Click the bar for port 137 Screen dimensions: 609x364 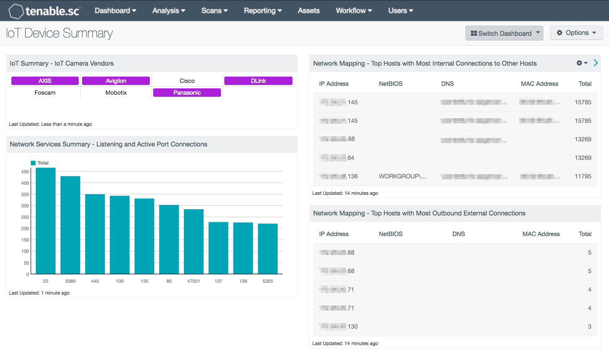coord(218,248)
